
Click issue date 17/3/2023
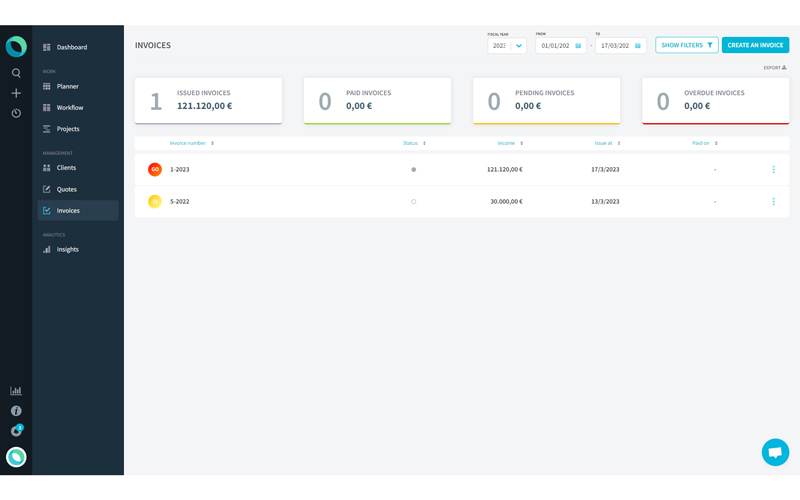pyautogui.click(x=605, y=169)
